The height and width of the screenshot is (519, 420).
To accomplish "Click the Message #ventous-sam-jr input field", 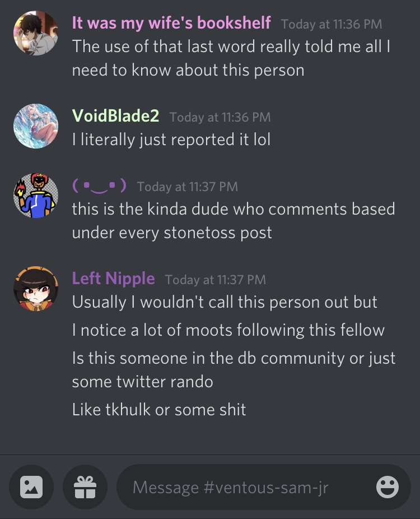I will pos(264,487).
